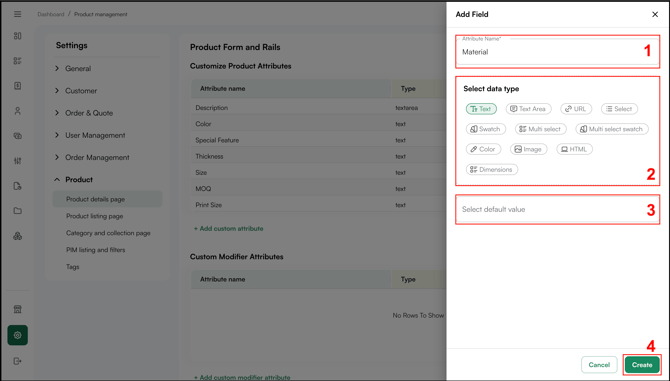Open the dashboard icon in the sidebar
Screen dimensions: 670x381
[x=18, y=36]
